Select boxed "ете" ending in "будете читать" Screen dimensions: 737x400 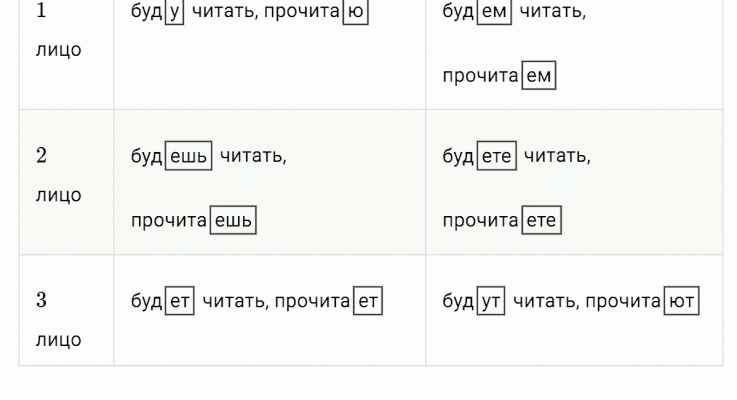click(496, 157)
